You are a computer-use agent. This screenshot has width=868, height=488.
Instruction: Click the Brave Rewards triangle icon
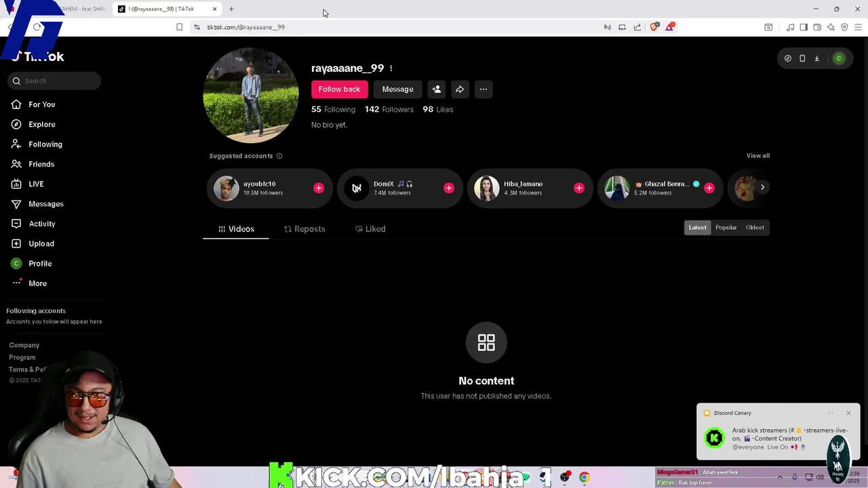click(670, 27)
